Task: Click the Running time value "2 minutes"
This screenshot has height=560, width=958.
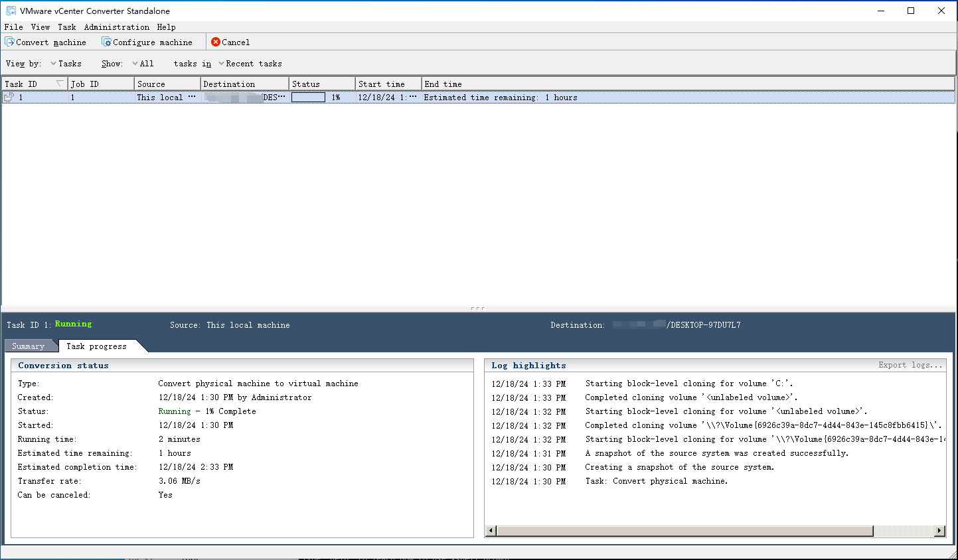Action: [x=179, y=439]
